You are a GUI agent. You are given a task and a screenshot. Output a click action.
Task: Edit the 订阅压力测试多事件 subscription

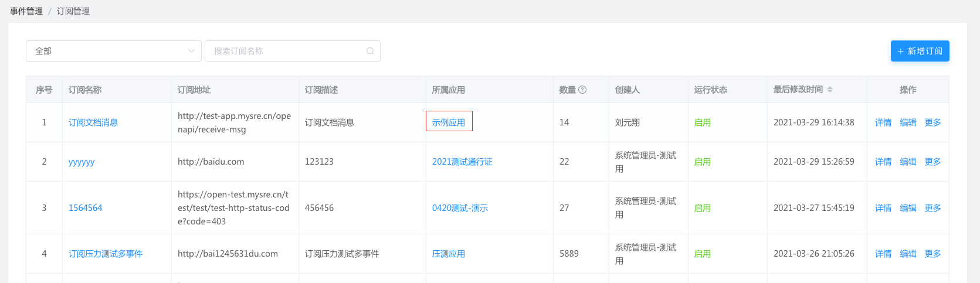908,254
